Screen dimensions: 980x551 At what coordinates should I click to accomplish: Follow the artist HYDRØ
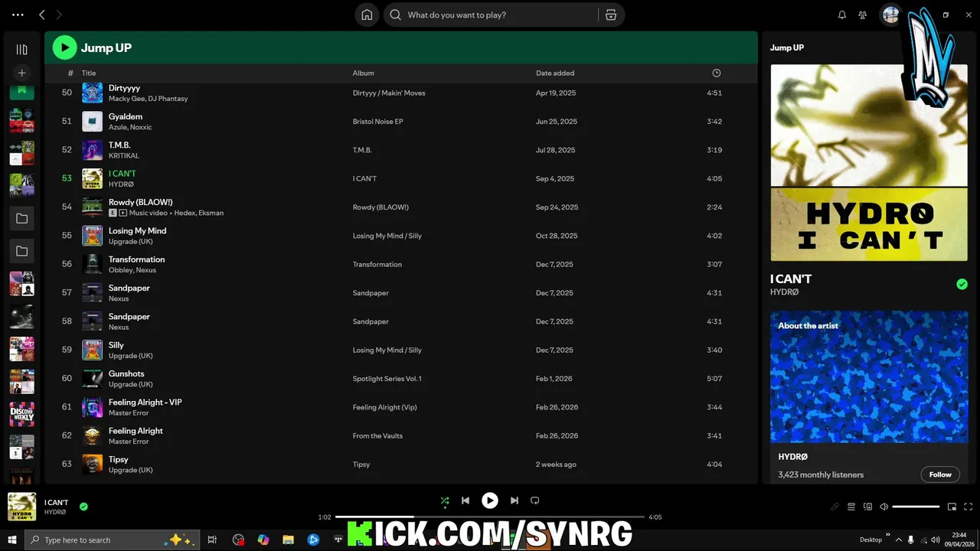click(x=940, y=474)
